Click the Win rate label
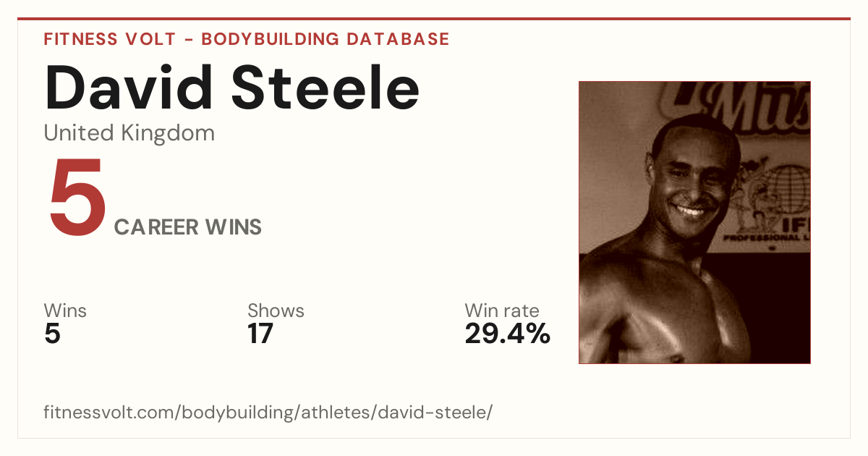This screenshot has height=456, width=868. [x=501, y=311]
